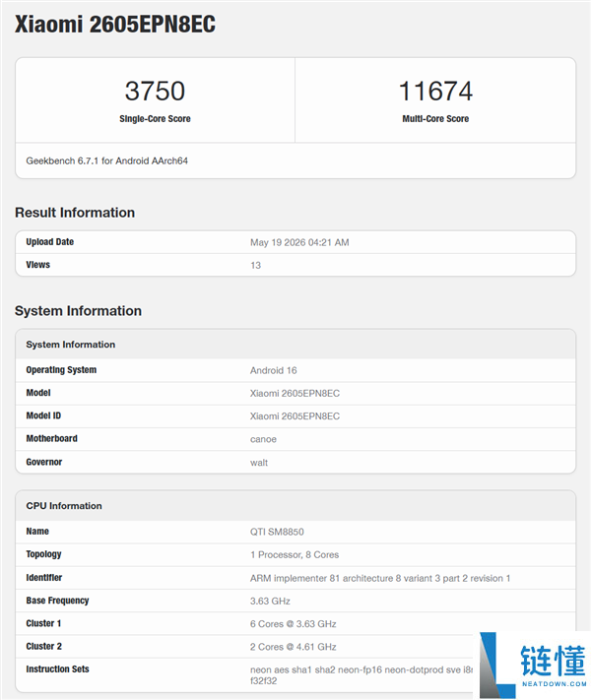Viewport: 591px width, 700px height.
Task: Select the Android 16 value
Action: click(274, 370)
